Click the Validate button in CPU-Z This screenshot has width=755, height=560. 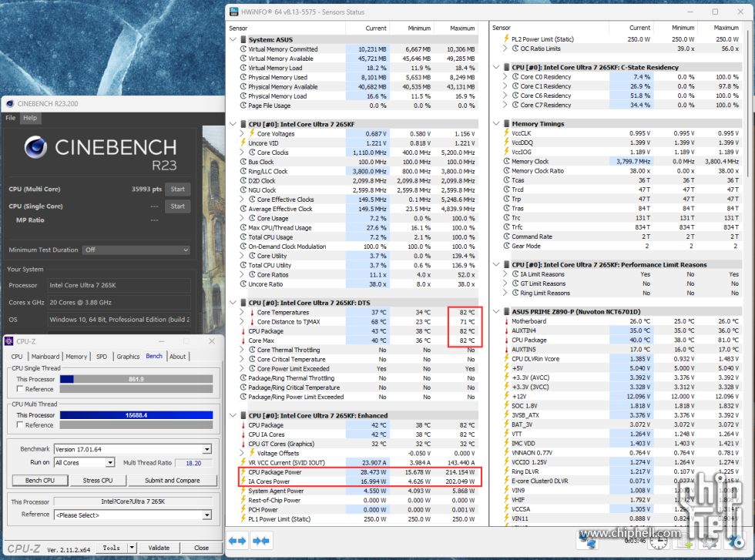click(159, 548)
